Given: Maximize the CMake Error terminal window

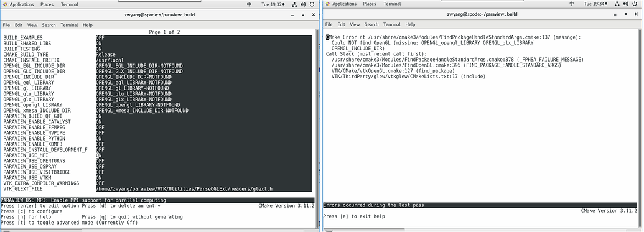Looking at the screenshot, I should [625, 14].
